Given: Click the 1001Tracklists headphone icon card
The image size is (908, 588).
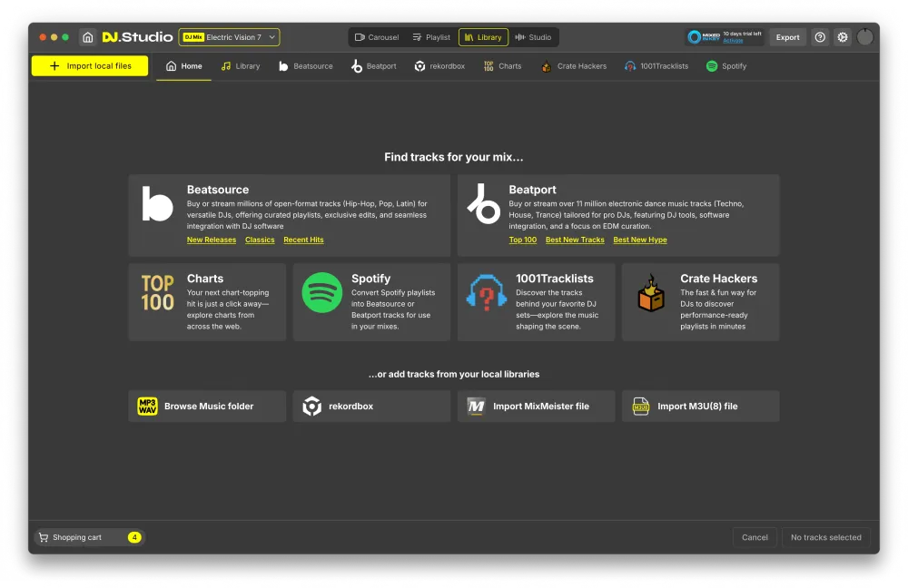Looking at the screenshot, I should click(537, 302).
